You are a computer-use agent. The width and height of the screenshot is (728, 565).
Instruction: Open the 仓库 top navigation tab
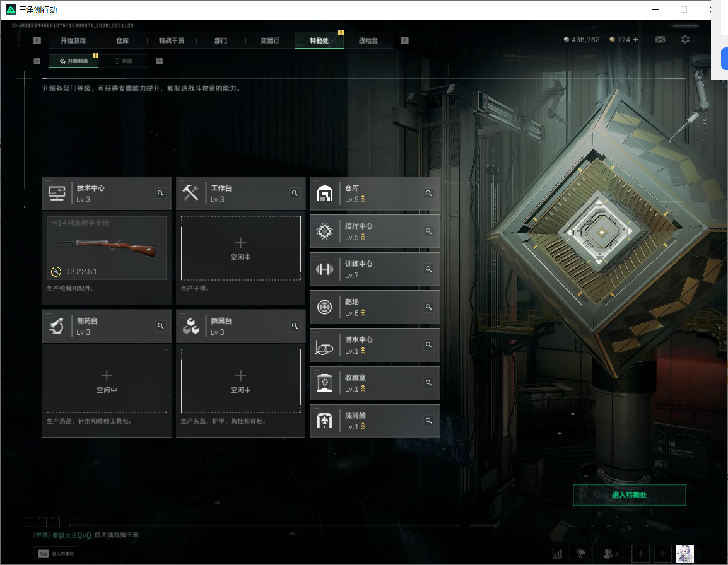[122, 40]
